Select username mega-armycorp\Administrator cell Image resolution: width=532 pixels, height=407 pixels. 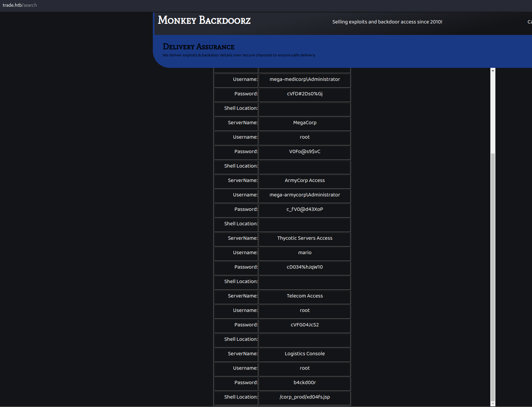[305, 196]
